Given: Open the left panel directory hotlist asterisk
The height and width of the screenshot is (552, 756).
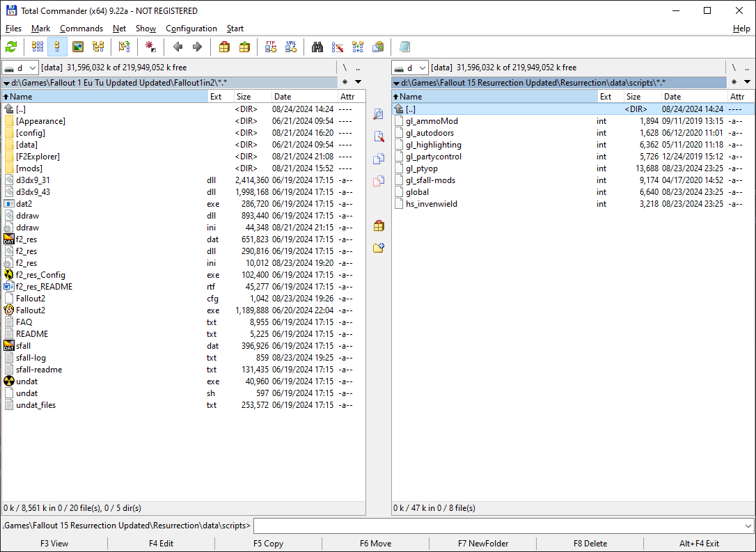Looking at the screenshot, I should 345,82.
